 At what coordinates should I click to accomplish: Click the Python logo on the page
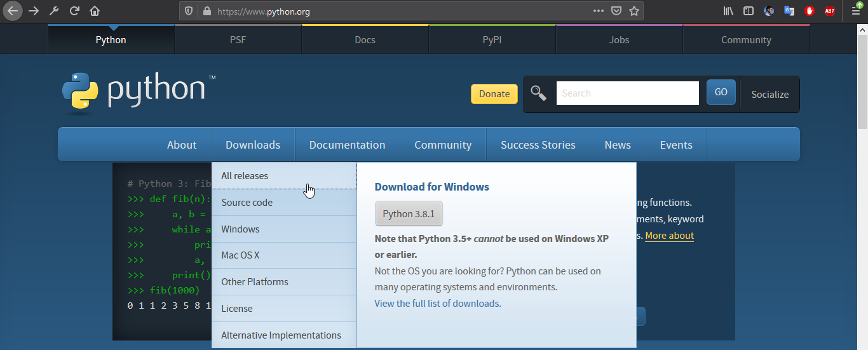pos(139,93)
